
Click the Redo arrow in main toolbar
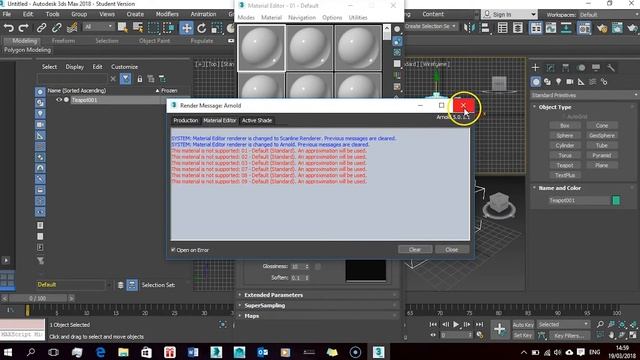tap(24, 28)
